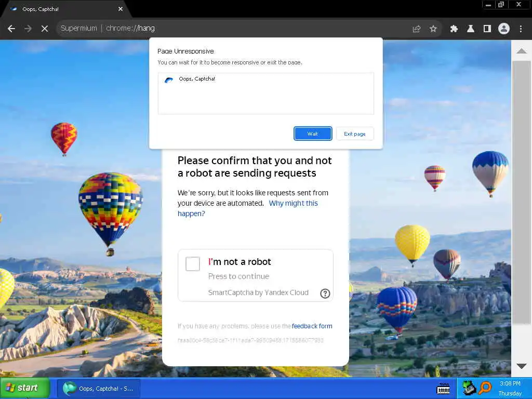The width and height of the screenshot is (532, 399).
Task: Open the Windows start menu
Action: point(25,388)
